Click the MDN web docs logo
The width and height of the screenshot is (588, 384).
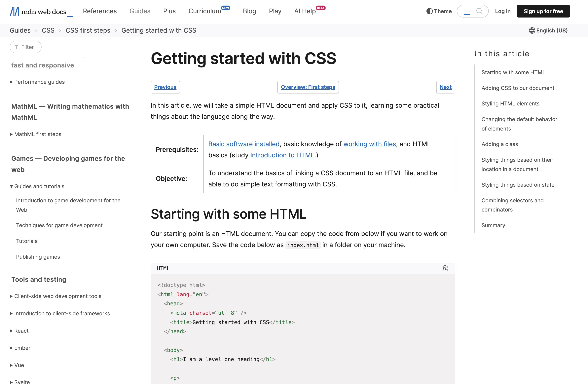point(38,11)
